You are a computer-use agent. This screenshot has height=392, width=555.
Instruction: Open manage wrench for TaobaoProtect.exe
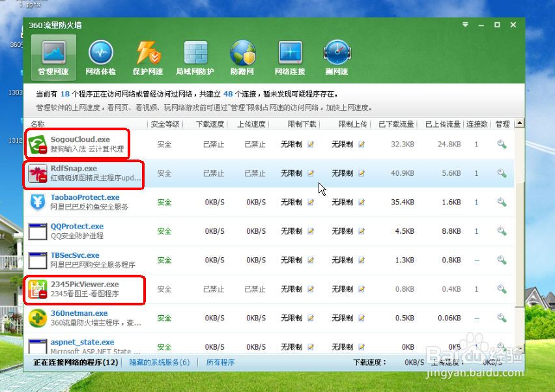502,203
